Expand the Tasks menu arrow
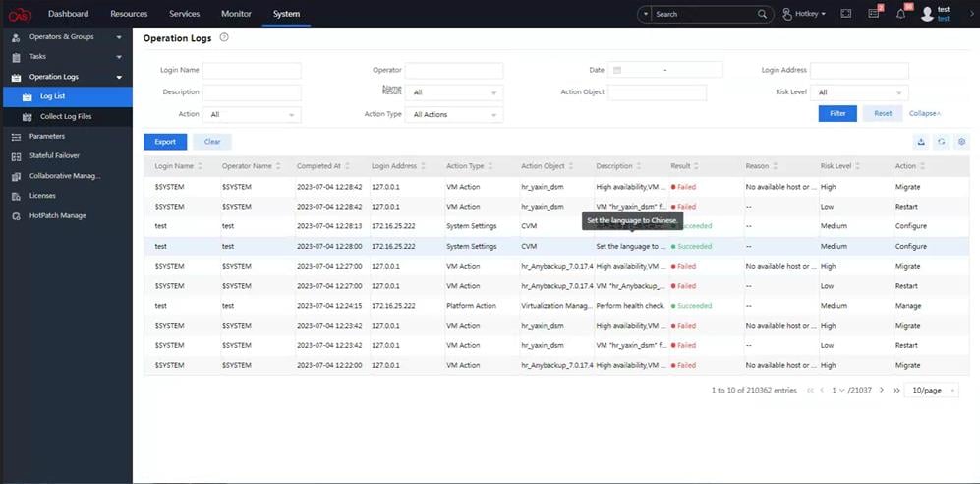Viewport: 980px width, 484px height. (119, 57)
